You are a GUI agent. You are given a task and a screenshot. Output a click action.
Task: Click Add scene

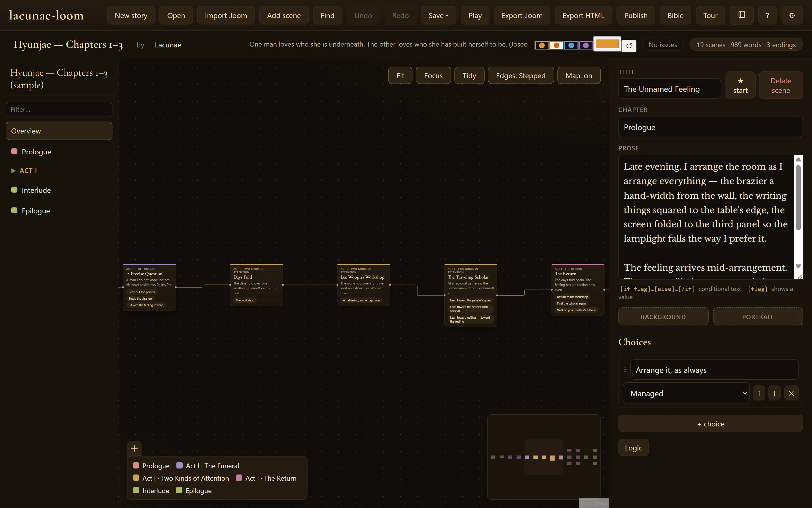(x=284, y=15)
